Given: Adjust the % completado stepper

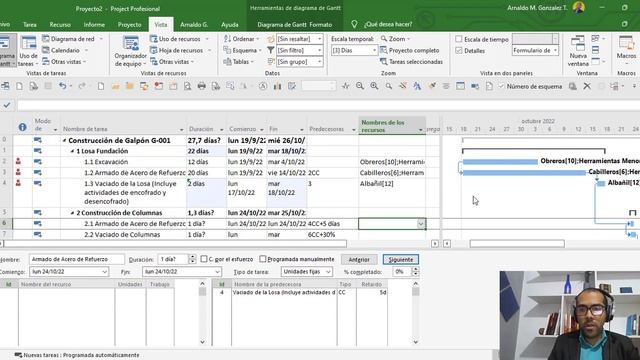Looking at the screenshot, I should coord(415,271).
